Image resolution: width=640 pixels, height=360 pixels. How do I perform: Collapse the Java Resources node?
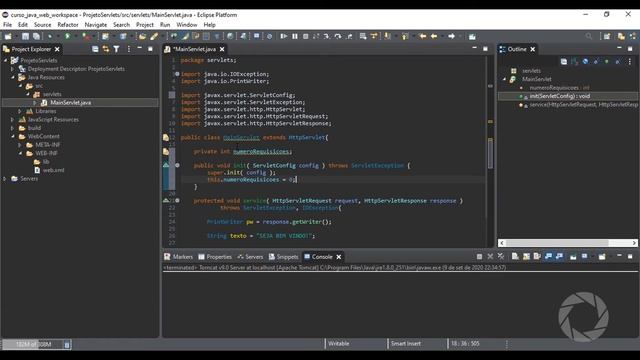[x=13, y=77]
